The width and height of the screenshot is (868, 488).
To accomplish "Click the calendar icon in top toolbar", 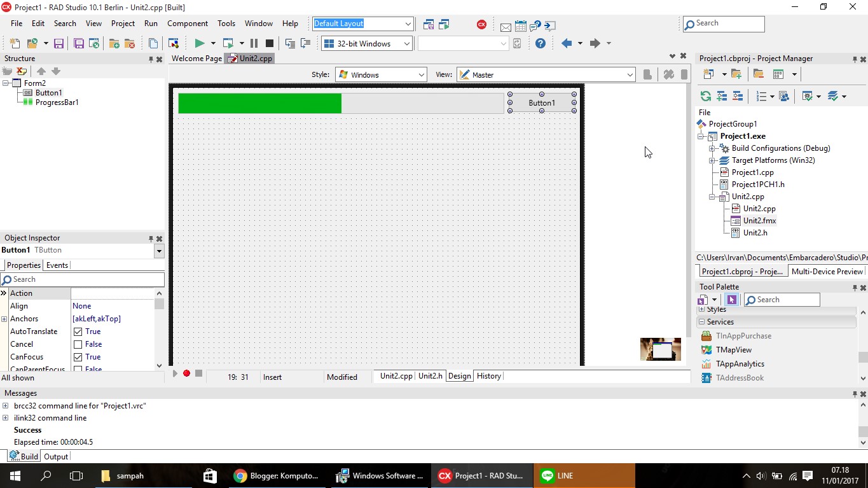I will click(x=521, y=26).
